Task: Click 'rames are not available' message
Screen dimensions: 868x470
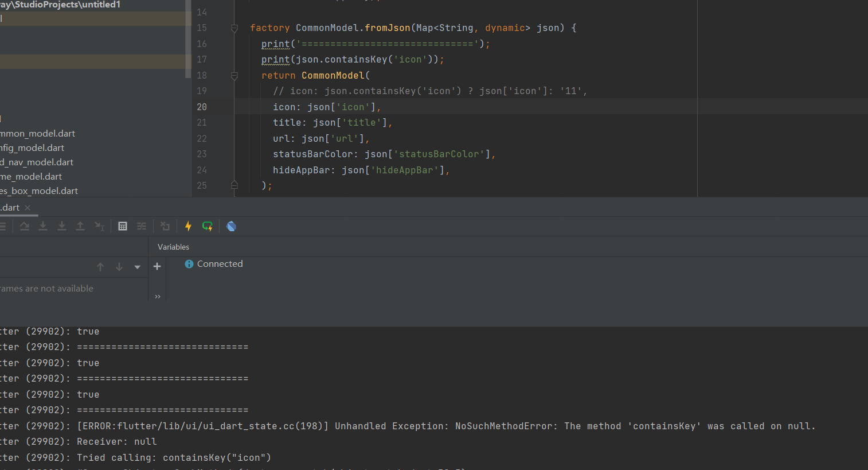Action: (46, 289)
